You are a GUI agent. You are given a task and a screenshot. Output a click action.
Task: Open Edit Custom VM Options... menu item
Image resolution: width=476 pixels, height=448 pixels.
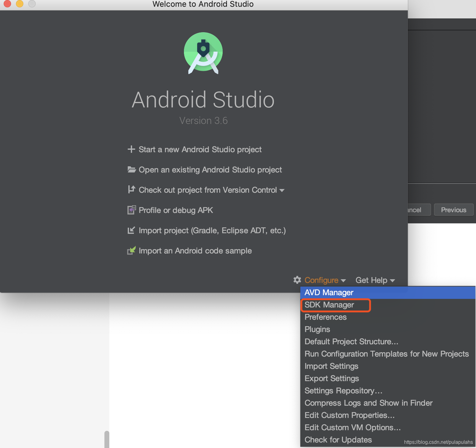(388, 427)
